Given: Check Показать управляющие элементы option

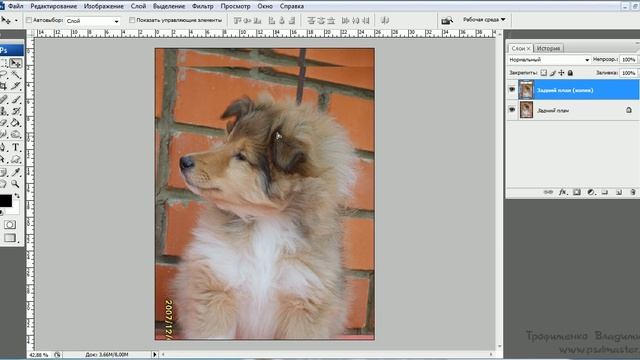Looking at the screenshot, I should click(132, 20).
